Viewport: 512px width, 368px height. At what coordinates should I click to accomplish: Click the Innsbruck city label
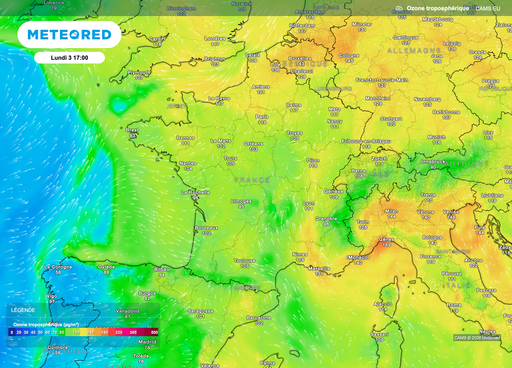(433, 161)
